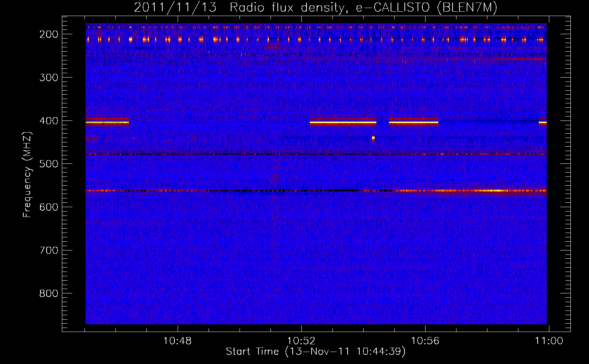
Task: Click the 10:48 time tick label
Action: point(178,341)
